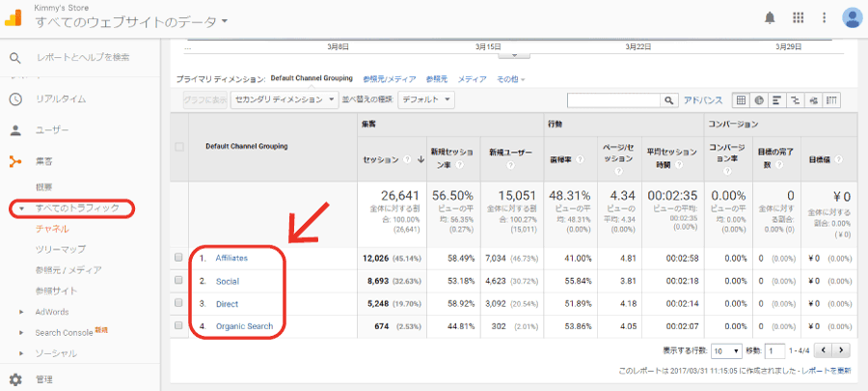Select the 概要 sidebar item
Viewport: 868px width, 391px height.
tap(43, 187)
